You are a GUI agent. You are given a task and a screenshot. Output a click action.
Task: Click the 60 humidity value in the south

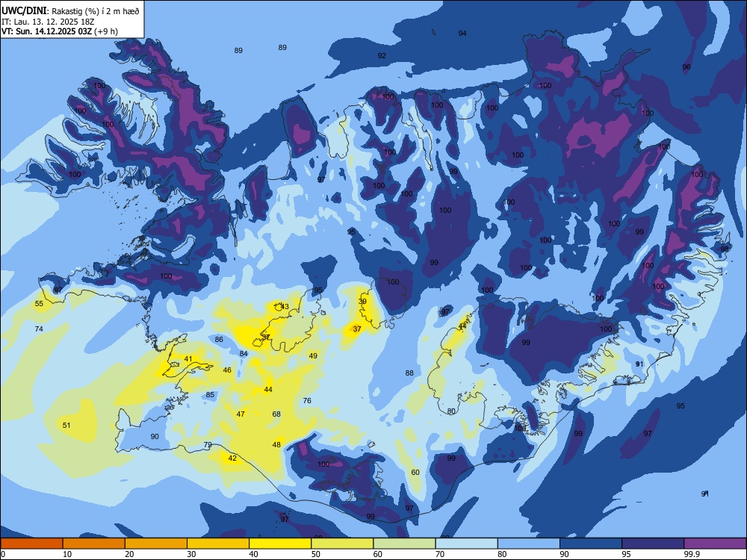coord(415,473)
